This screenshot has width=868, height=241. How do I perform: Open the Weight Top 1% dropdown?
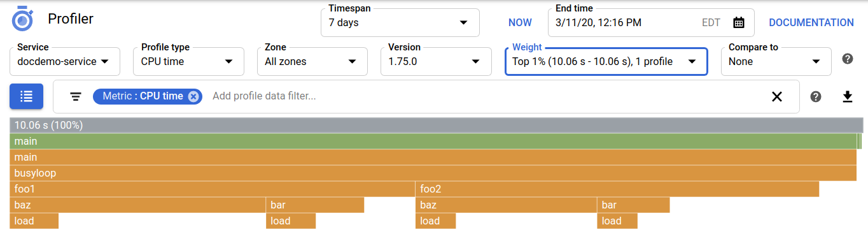coord(606,62)
